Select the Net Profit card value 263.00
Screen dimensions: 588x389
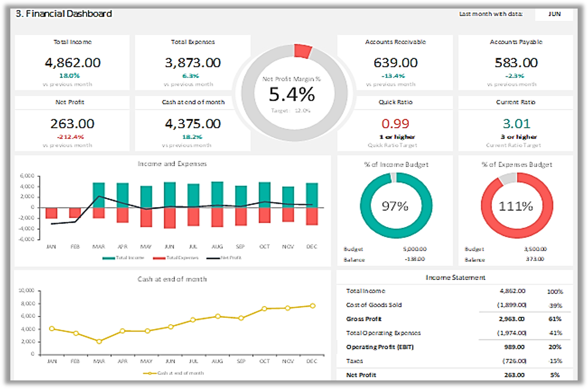72,123
